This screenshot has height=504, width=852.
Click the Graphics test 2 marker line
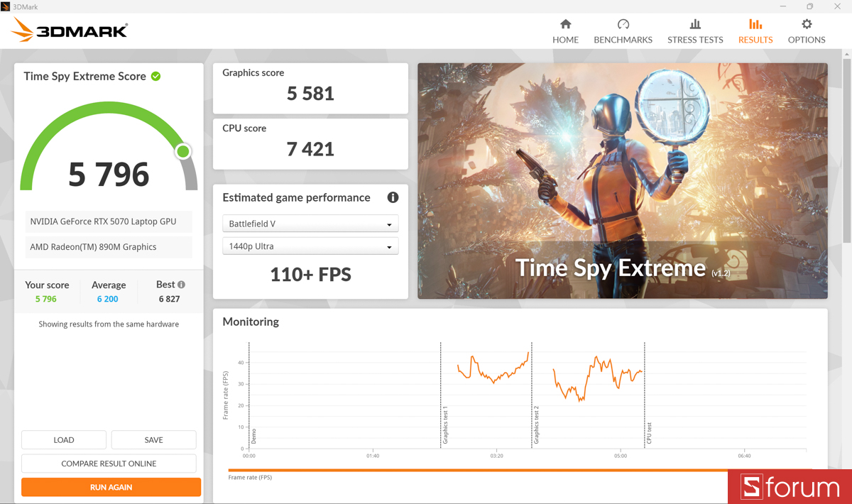pos(532,395)
